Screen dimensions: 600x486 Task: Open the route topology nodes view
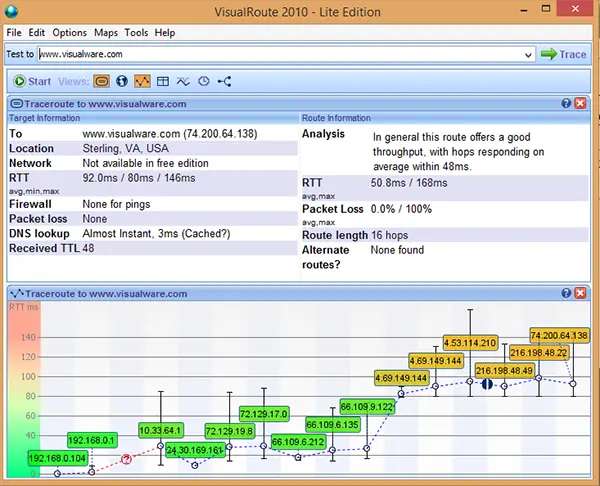224,81
